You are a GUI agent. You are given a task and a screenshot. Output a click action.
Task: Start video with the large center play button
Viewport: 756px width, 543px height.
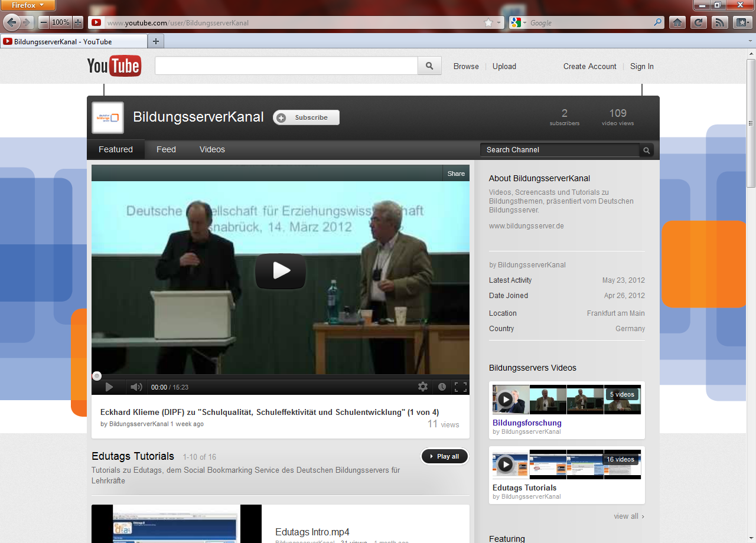coord(281,271)
